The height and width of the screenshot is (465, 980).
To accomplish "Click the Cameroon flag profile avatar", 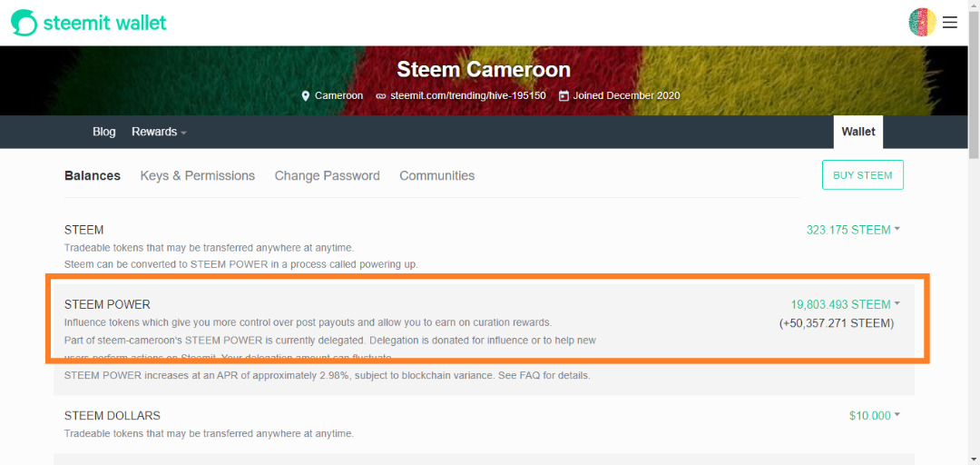I will [x=922, y=23].
